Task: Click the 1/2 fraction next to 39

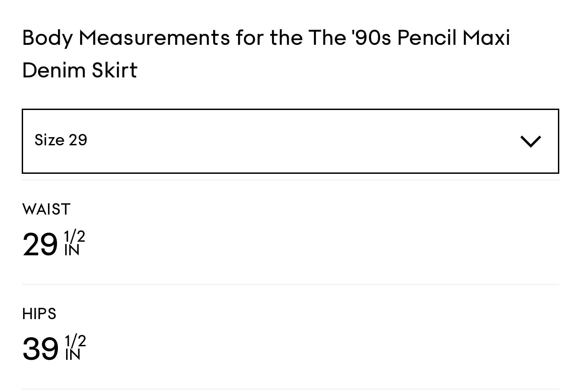Action: tap(75, 340)
